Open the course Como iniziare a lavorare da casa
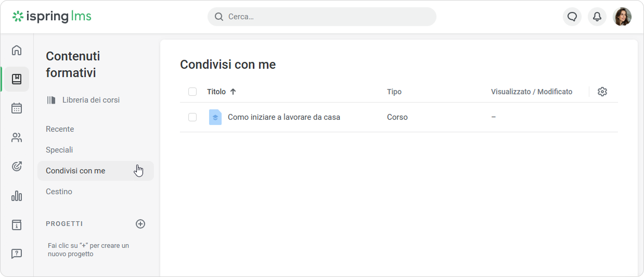This screenshot has width=644, height=277. point(284,117)
